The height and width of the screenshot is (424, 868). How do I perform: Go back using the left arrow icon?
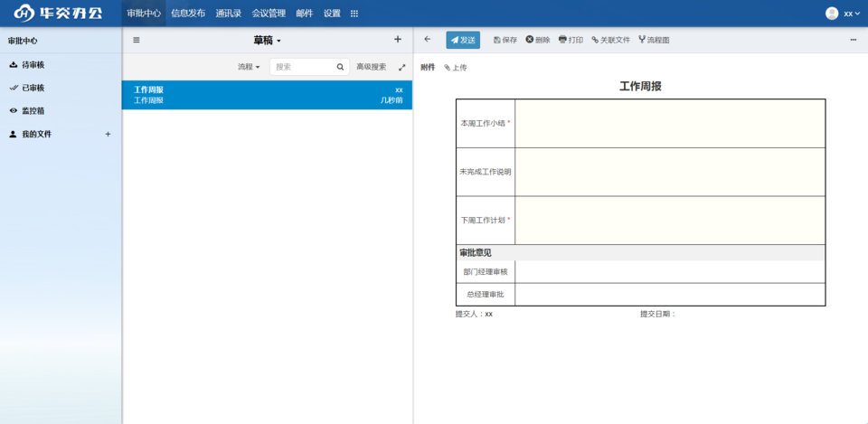click(427, 39)
